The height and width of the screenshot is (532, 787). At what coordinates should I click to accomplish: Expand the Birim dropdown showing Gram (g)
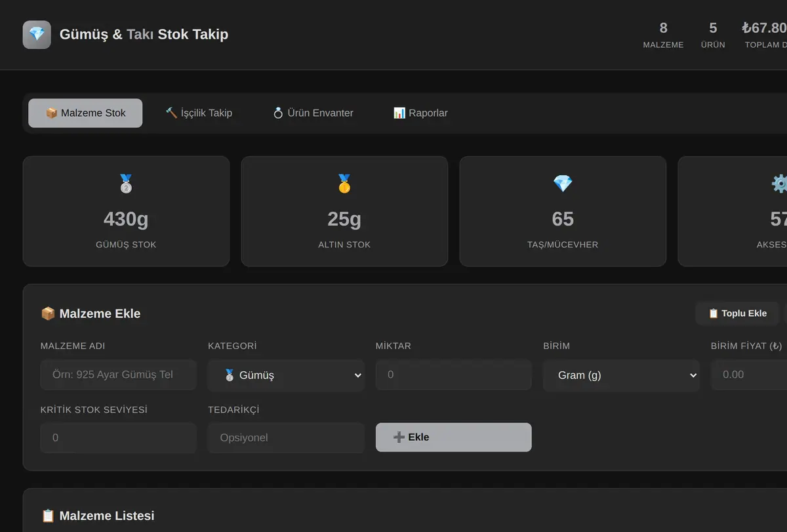click(621, 375)
